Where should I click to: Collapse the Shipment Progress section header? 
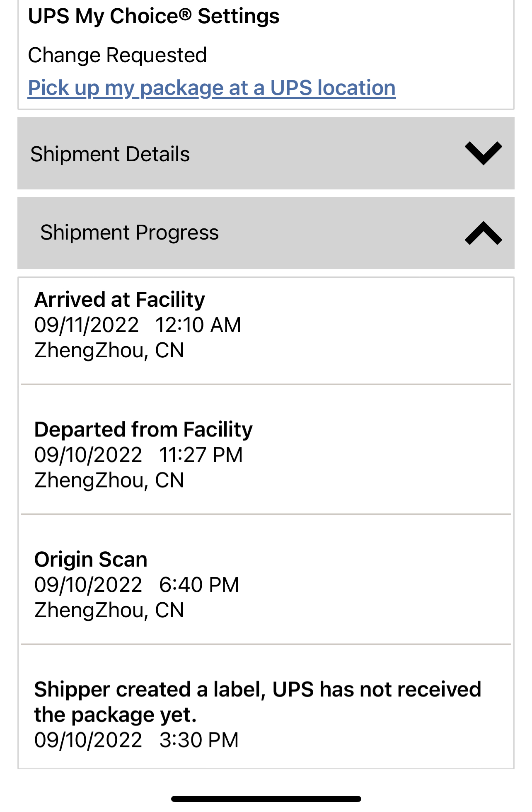pyautogui.click(x=265, y=233)
